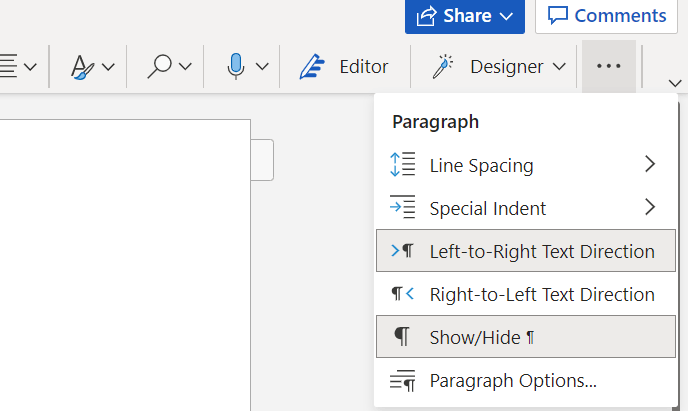
Task: Close the More Options ellipsis menu
Action: (608, 67)
